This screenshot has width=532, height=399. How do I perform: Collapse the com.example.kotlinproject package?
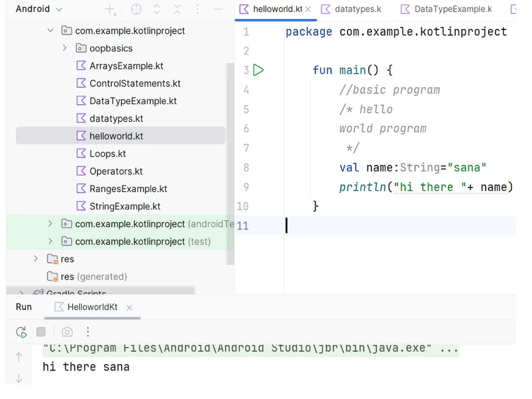click(x=50, y=31)
